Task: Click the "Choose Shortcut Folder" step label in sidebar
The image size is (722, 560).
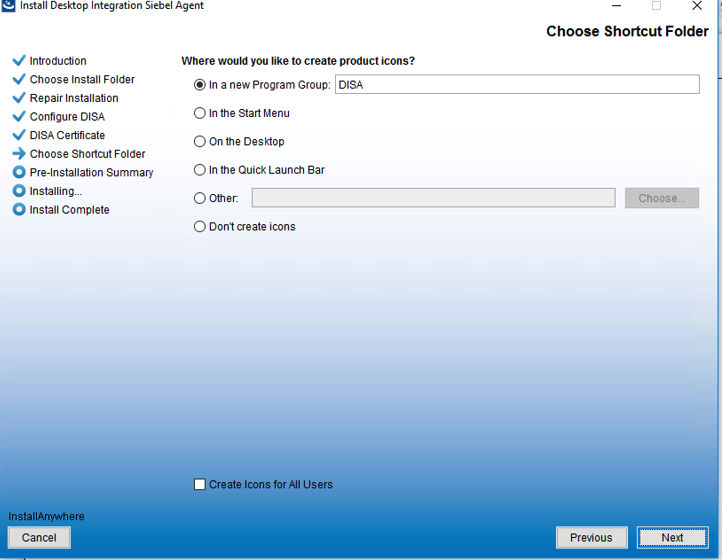Action: 87,154
